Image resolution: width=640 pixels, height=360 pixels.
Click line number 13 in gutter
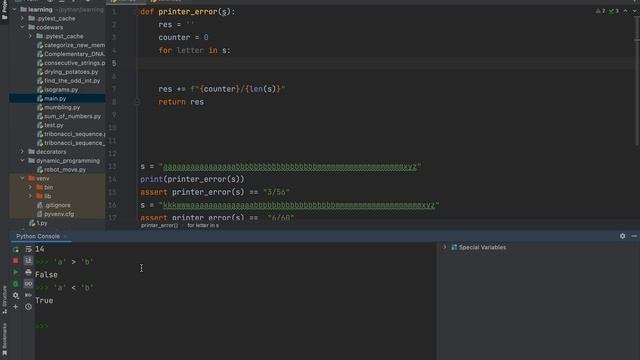pyautogui.click(x=113, y=167)
